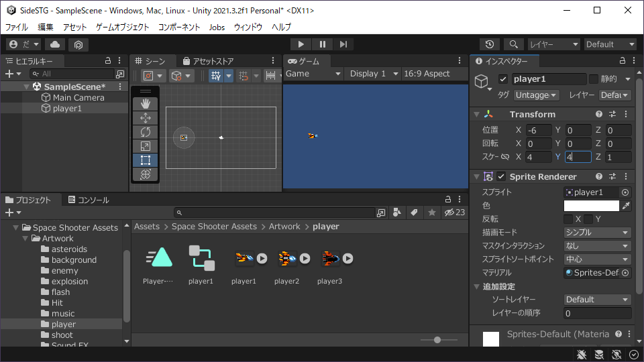Open the Undo History button
The width and height of the screenshot is (644, 362).
pyautogui.click(x=490, y=44)
